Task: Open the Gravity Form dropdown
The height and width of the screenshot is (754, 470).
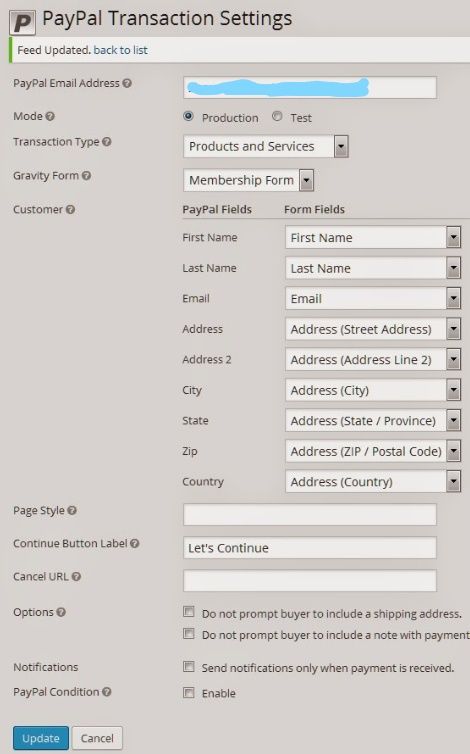Action: click(x=248, y=180)
